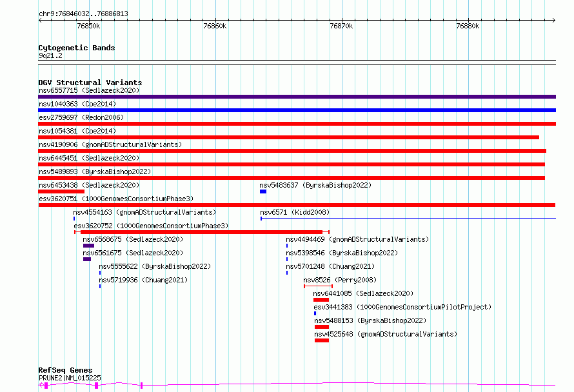574x392 pixels.
Task: Select nsv5701248 (Chuang2021) label
Action: 330,266
